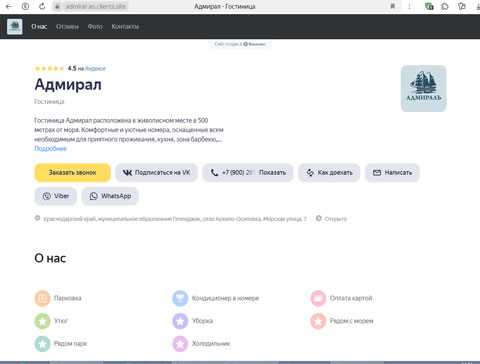
Task: Click the Yandex browser icon beside the back arrow
Action: (25, 6)
